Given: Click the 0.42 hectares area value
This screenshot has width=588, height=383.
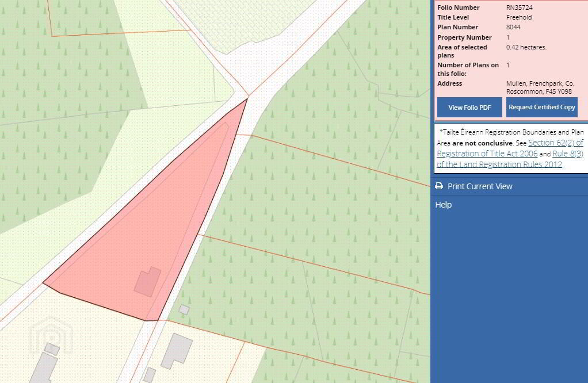Looking at the screenshot, I should (526, 47).
